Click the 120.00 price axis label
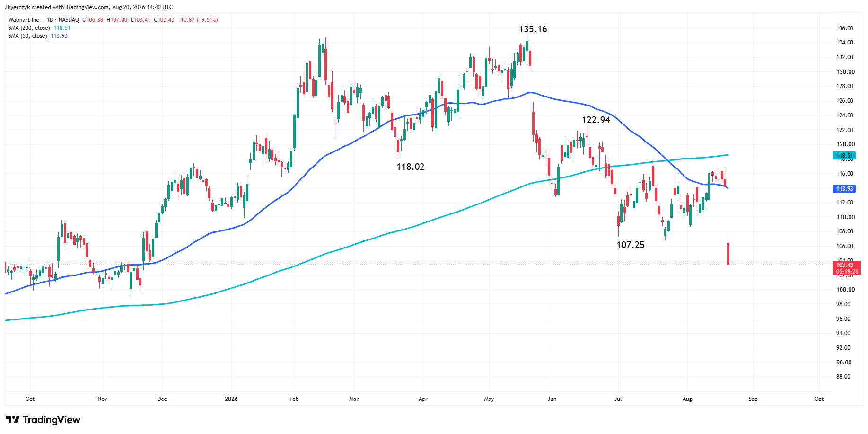Image resolution: width=868 pixels, height=434 pixels. (x=845, y=144)
